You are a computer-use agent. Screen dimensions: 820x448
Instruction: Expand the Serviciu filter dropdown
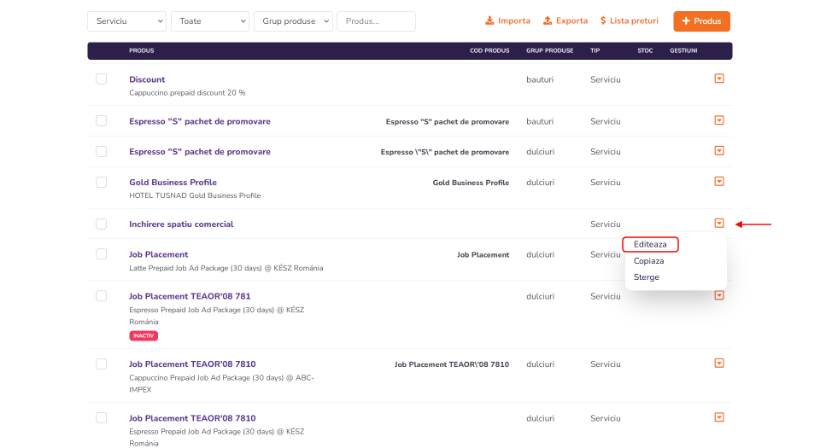coord(127,21)
